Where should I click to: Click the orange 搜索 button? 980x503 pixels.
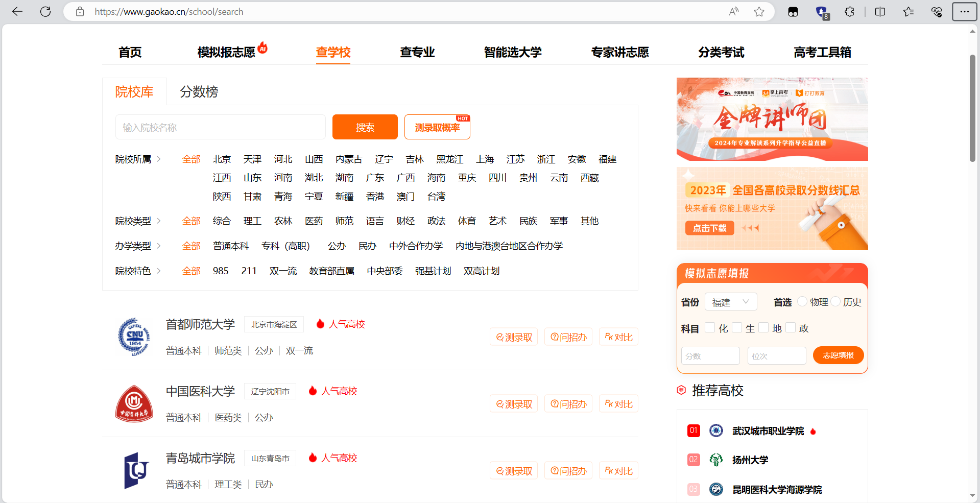[x=365, y=127]
